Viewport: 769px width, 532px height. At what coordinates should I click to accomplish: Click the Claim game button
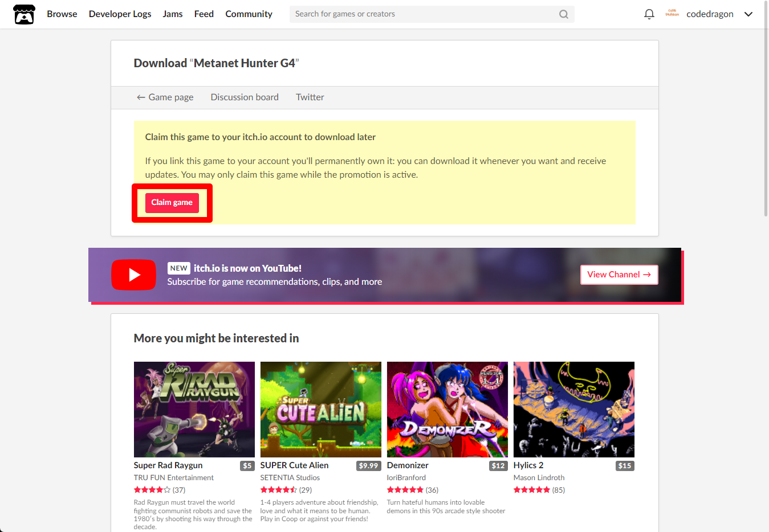coord(172,203)
